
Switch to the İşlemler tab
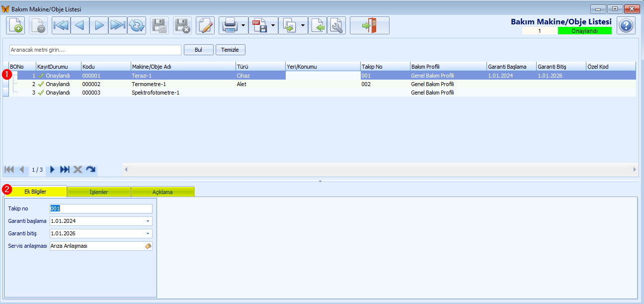tap(98, 192)
